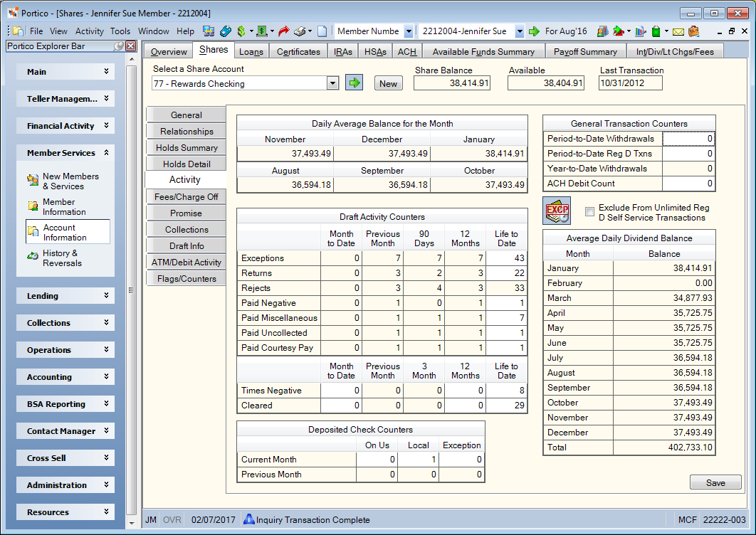
Task: Expand the Lending section in Explorer Bar
Action: 65,296
